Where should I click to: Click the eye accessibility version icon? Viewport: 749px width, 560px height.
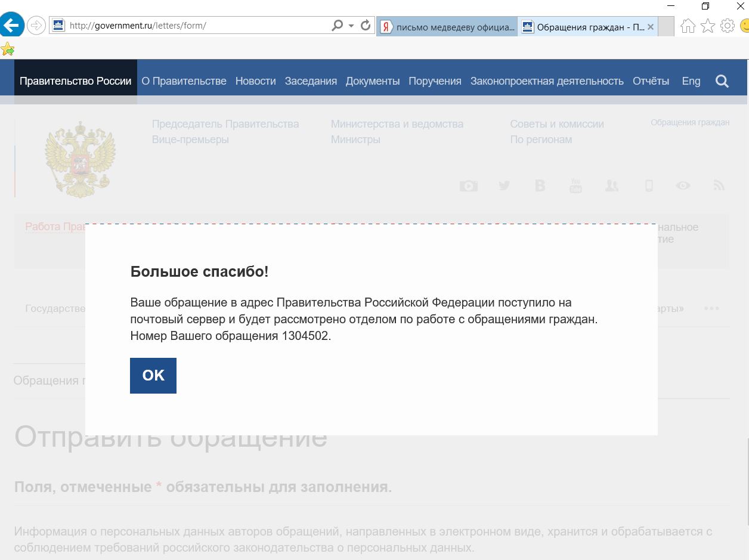pos(683,186)
